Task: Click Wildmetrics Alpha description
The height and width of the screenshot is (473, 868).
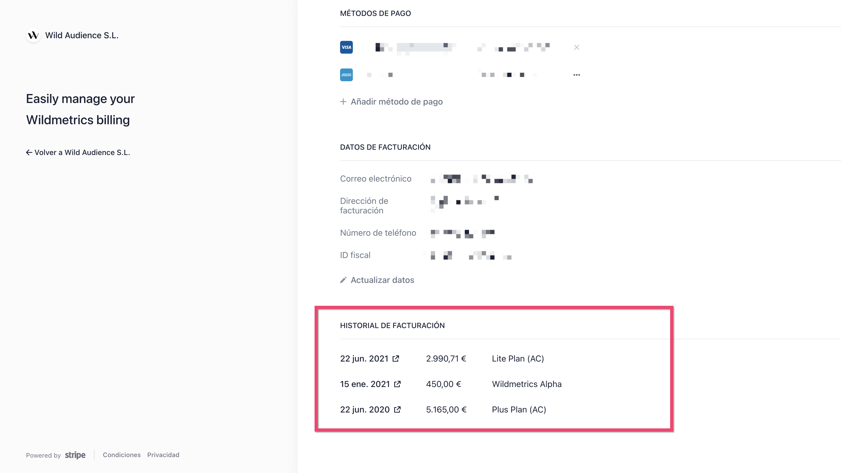Action: tap(527, 384)
